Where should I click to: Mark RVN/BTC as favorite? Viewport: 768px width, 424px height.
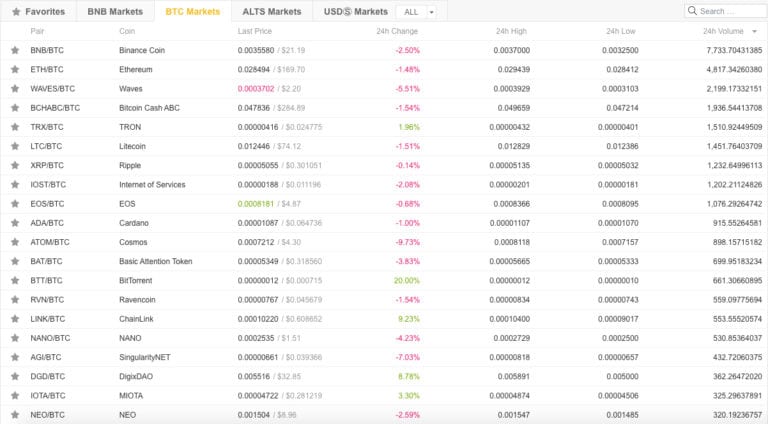pyautogui.click(x=15, y=300)
